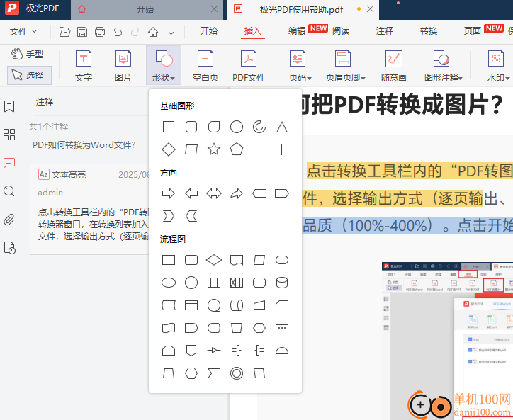513x420 pixels.
Task: Choose the diamond shape in basic shapes
Action: point(169,149)
